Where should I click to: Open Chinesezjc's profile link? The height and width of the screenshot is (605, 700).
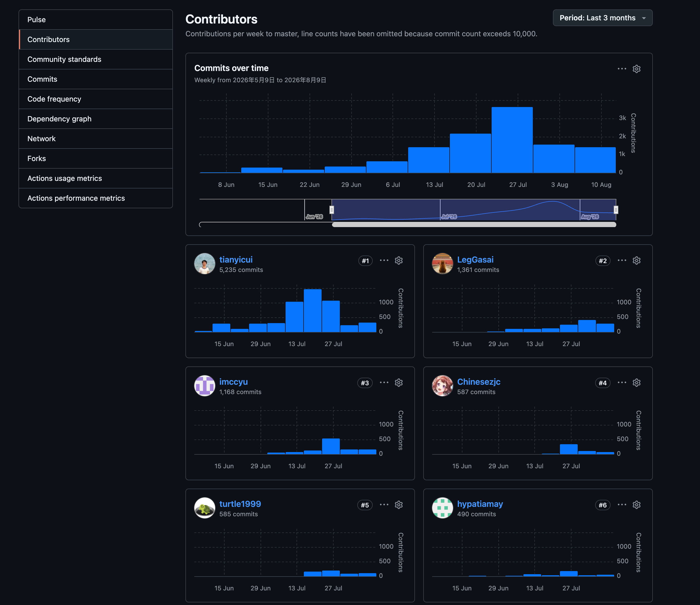(x=479, y=382)
